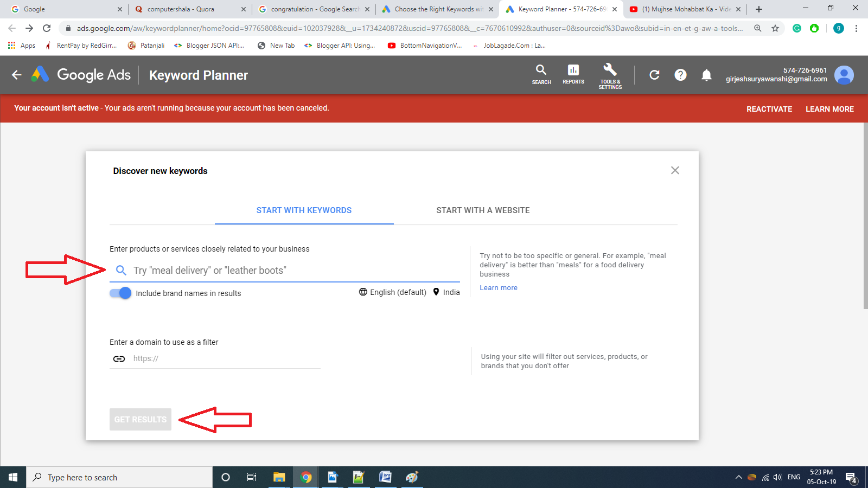868x488 pixels.
Task: Click the location pin icon
Action: tap(436, 292)
